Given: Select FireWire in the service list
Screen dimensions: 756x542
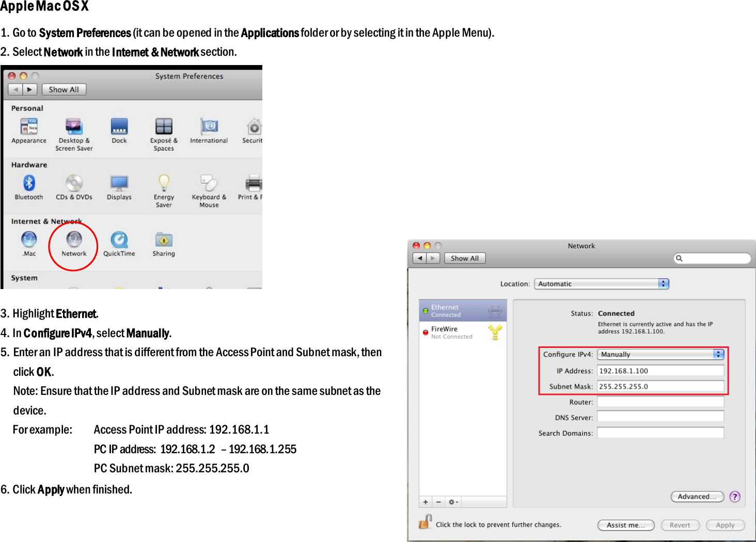Looking at the screenshot, I should pos(463,332).
